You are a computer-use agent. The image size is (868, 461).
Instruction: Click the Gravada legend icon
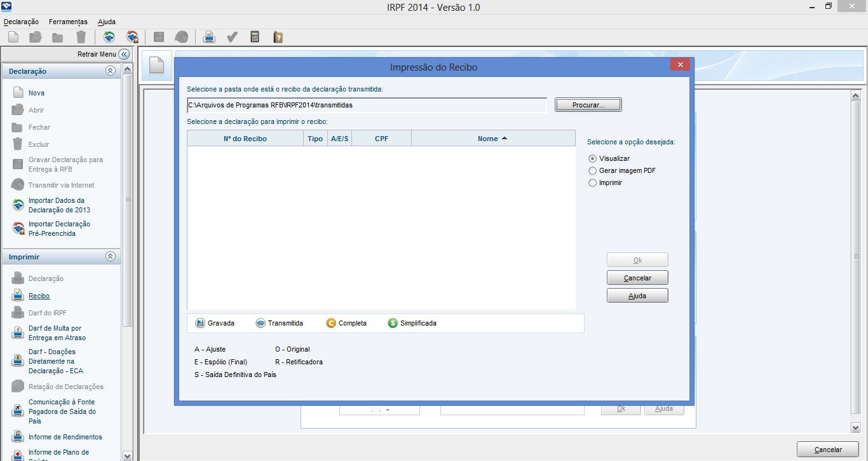click(x=200, y=323)
